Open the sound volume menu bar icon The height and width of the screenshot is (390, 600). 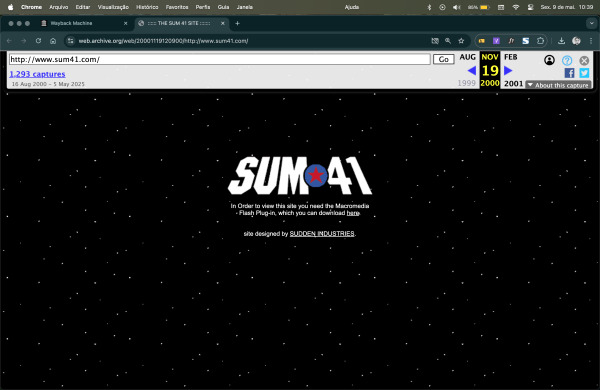tap(456, 7)
